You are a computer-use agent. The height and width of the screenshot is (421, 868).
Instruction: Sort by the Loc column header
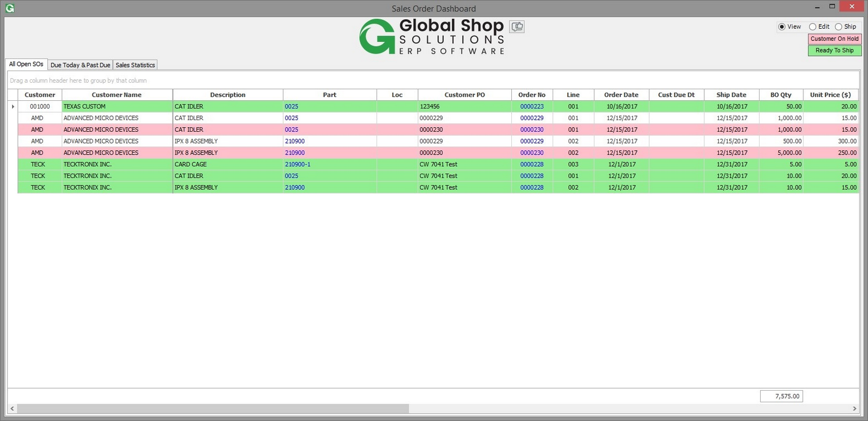397,95
